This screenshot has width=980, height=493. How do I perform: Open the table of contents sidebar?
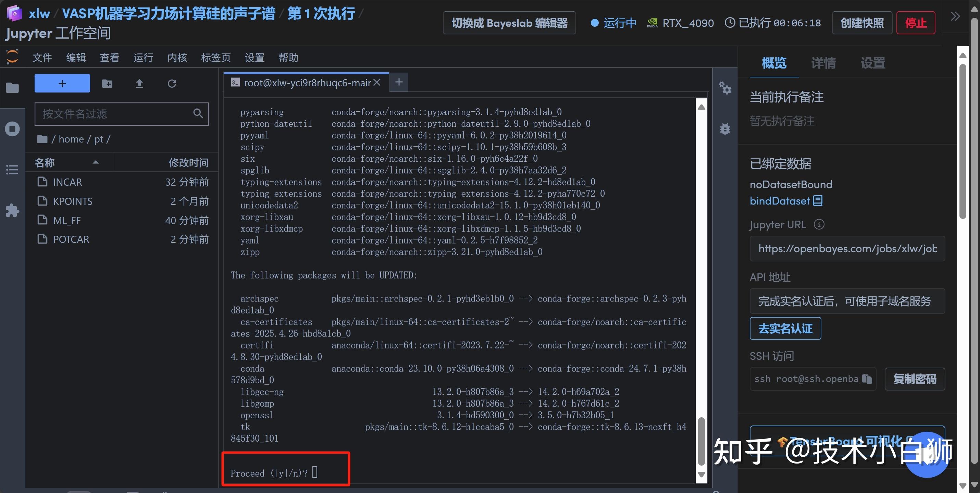pos(12,170)
